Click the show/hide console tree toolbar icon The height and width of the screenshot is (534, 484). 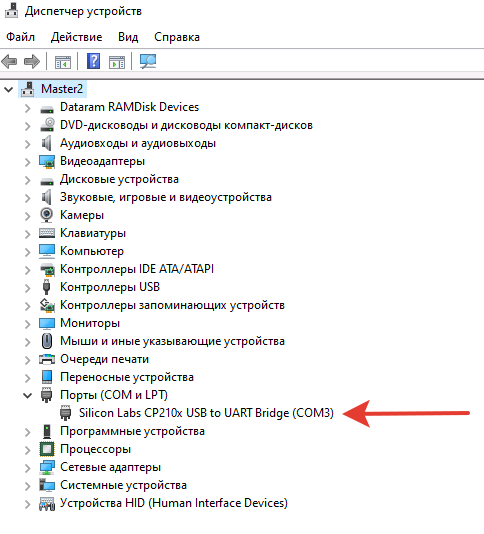point(63,62)
